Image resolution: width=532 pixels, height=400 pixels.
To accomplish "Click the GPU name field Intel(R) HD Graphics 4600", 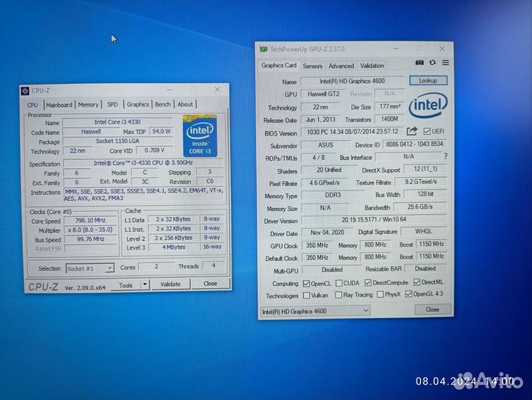I will pos(352,81).
